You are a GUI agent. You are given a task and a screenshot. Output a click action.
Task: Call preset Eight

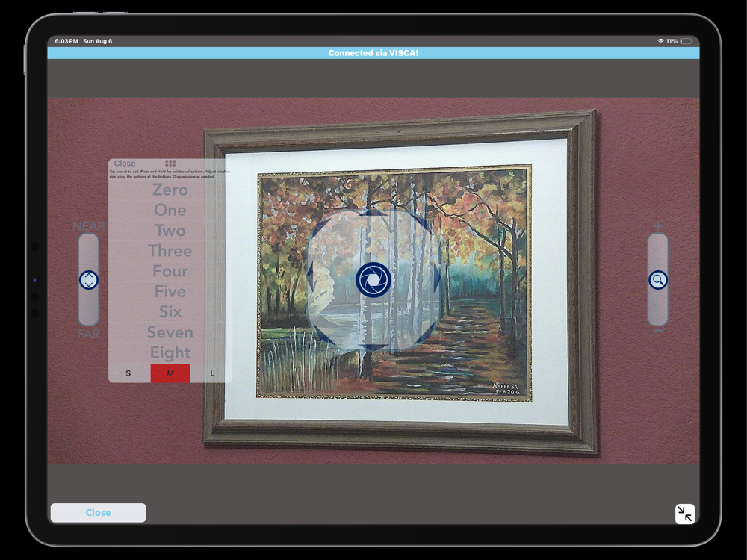[170, 353]
